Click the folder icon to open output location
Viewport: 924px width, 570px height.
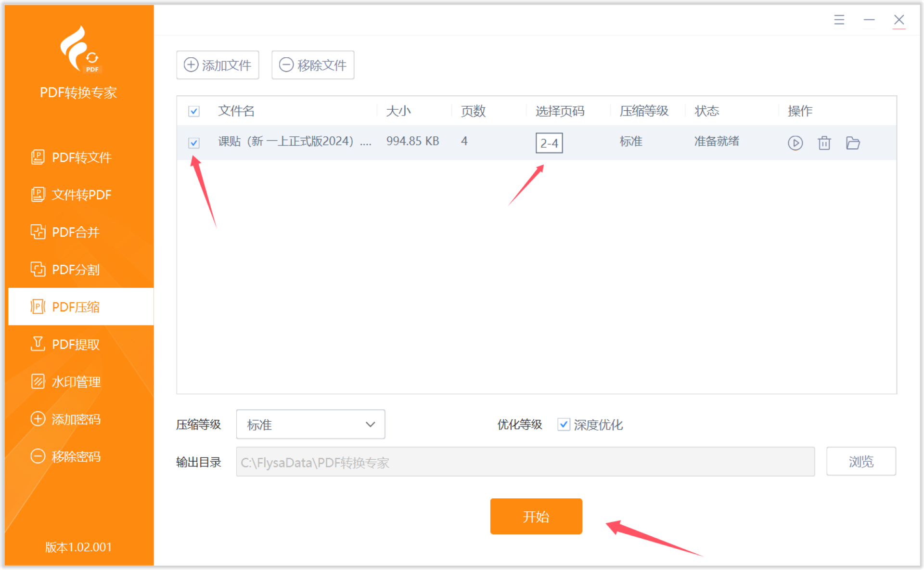pos(853,143)
